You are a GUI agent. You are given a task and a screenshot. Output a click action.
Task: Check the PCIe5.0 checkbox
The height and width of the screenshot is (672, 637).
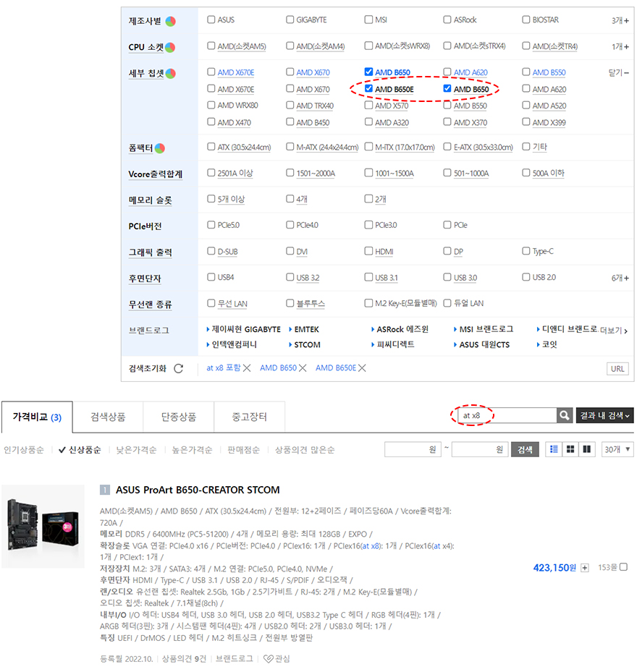click(211, 224)
